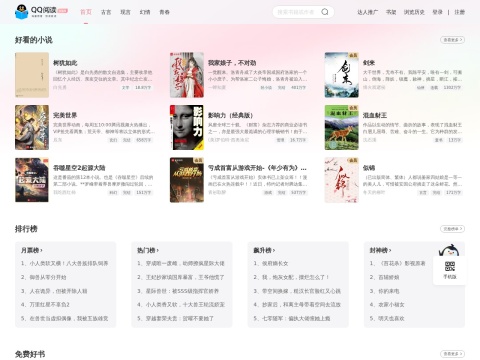Screen dimensions: 480x360
Task: Click the 吞噬星空2起源大陆 title
Action: coord(79,168)
